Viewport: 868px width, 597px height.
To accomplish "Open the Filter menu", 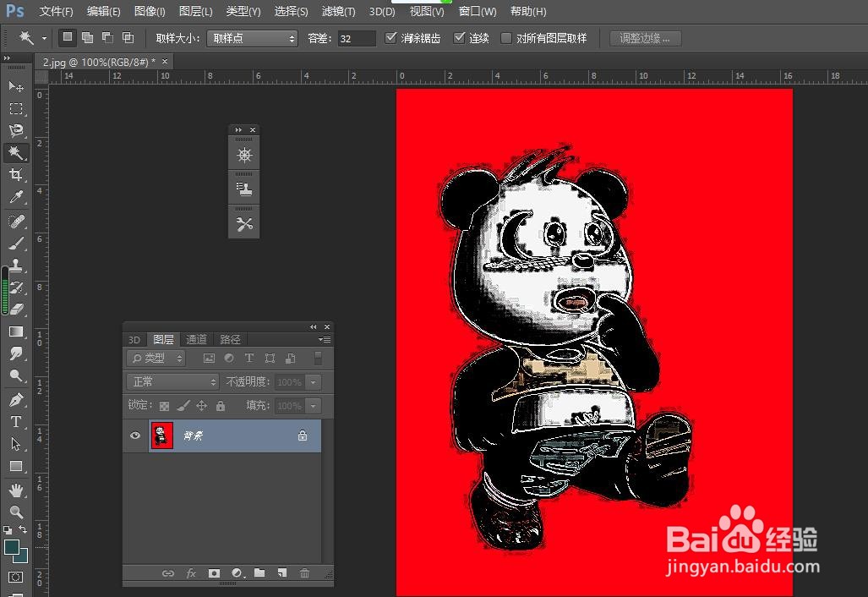I will pyautogui.click(x=338, y=11).
